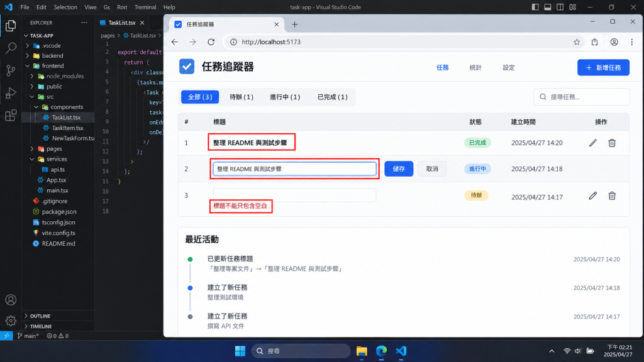
Task: Open the Search view in activity bar
Action: (x=11, y=48)
